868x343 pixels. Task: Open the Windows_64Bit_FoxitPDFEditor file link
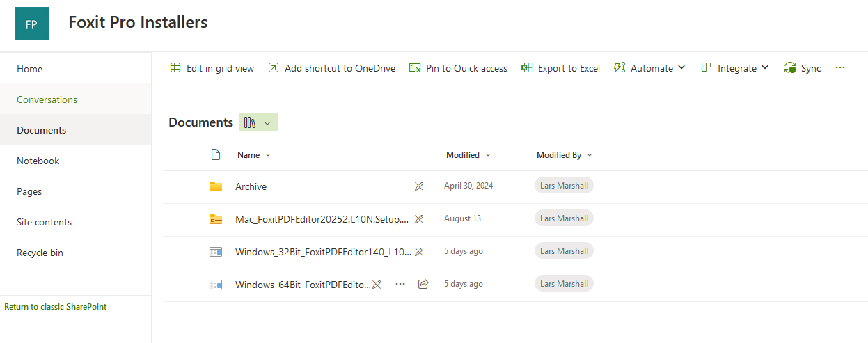pos(303,284)
